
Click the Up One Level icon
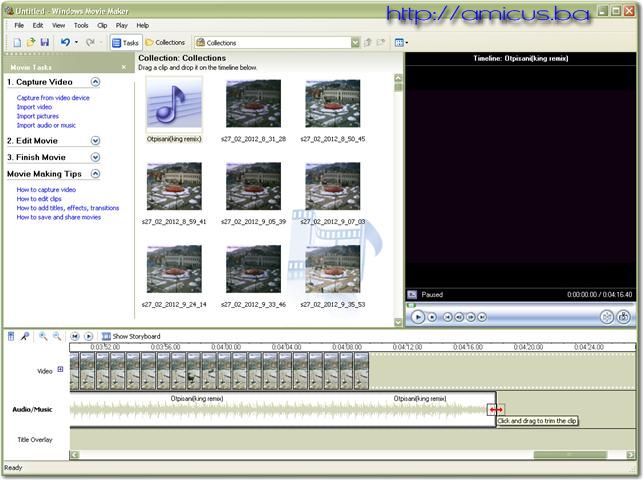click(x=368, y=43)
